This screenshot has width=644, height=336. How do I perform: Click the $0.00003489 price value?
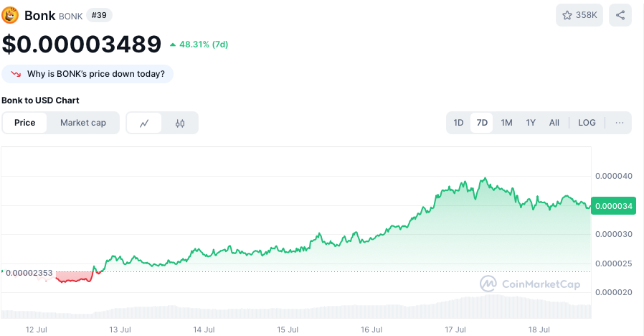(x=82, y=44)
